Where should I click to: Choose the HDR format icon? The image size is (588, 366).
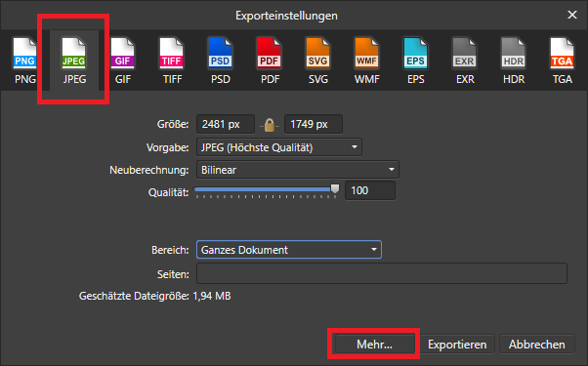[x=514, y=61]
